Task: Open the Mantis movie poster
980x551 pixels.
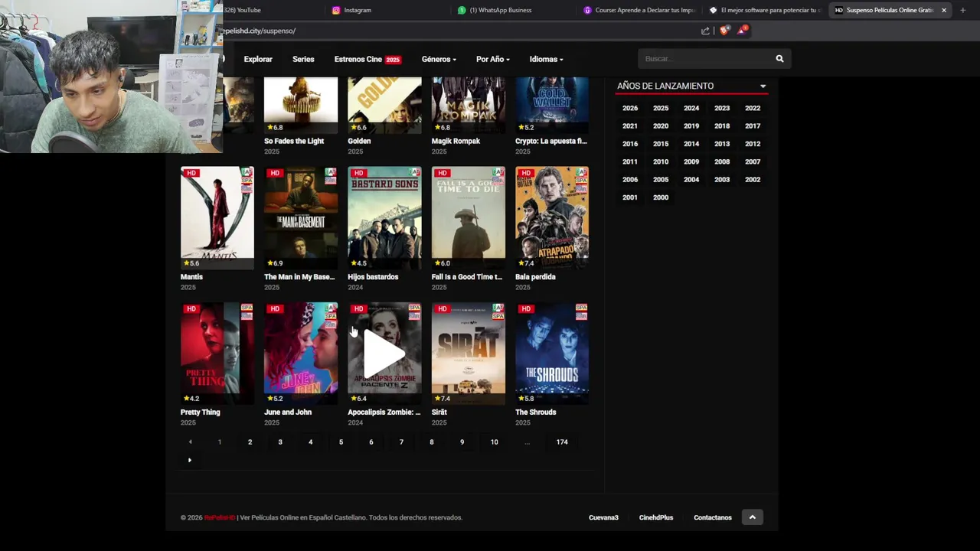Action: [x=217, y=218]
